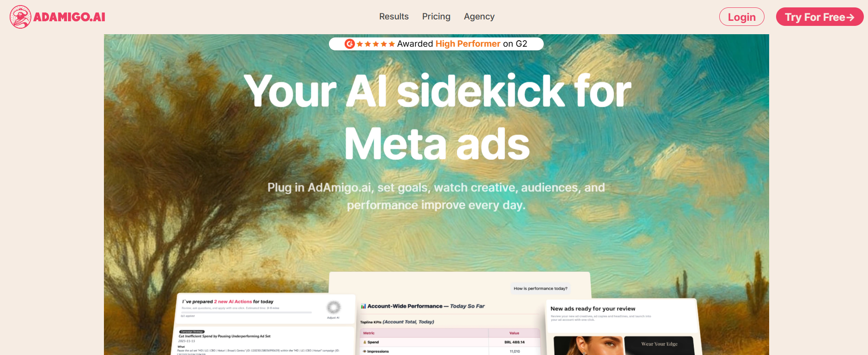Click the 2 new AI Actions text
Screen dimensions: 868x355
click(x=233, y=301)
